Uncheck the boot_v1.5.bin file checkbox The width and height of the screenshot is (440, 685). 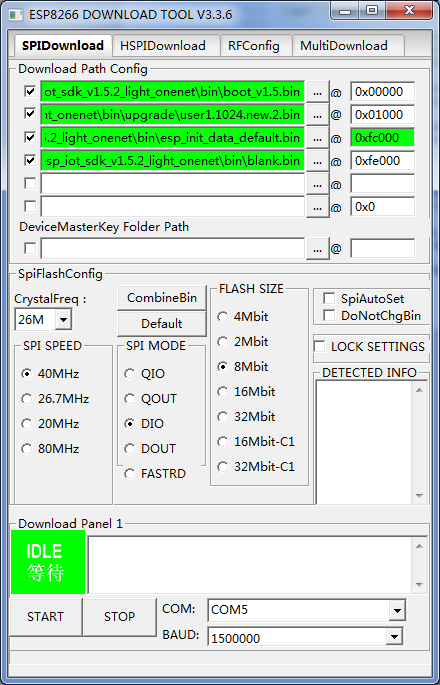click(x=30, y=91)
